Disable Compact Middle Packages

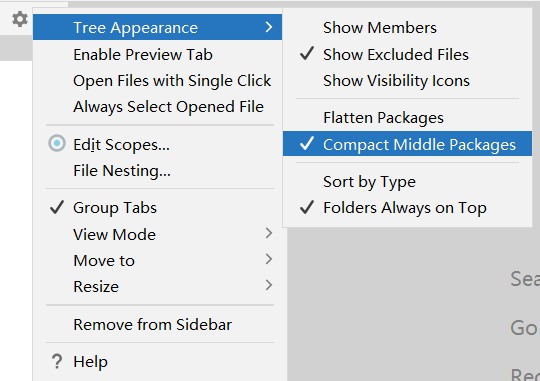(407, 144)
